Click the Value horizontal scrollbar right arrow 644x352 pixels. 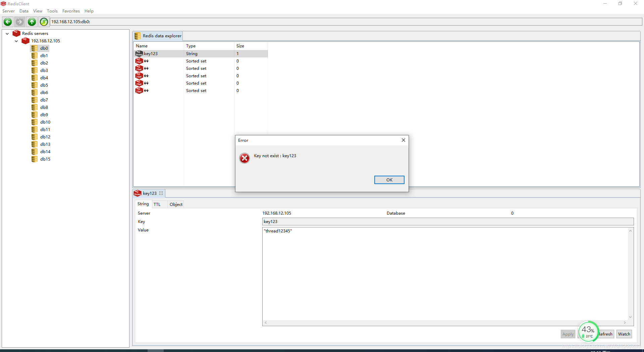click(x=625, y=323)
